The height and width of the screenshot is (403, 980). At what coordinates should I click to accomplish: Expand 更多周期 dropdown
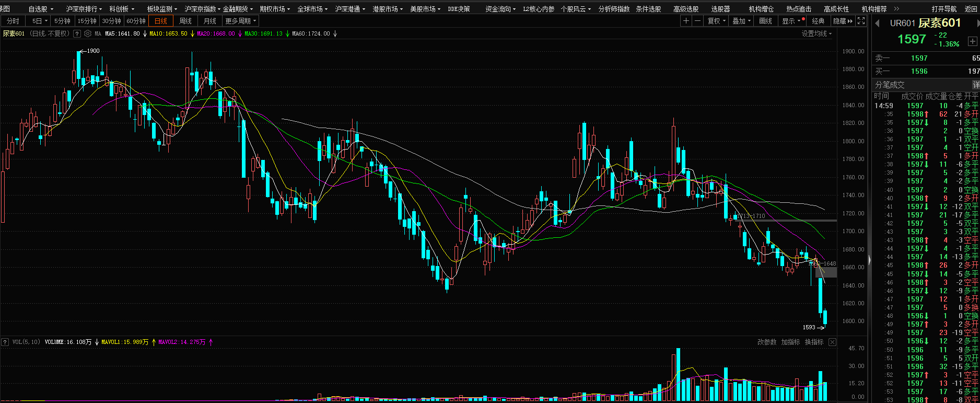(241, 21)
